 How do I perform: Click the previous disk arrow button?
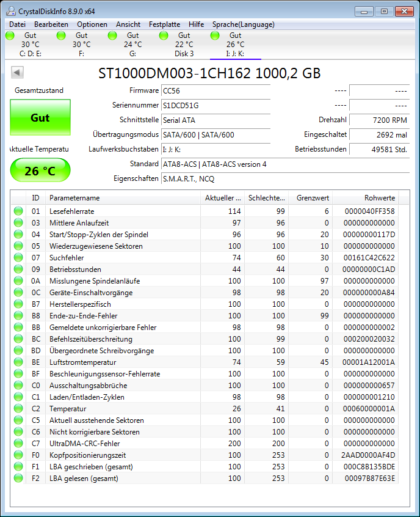point(17,72)
